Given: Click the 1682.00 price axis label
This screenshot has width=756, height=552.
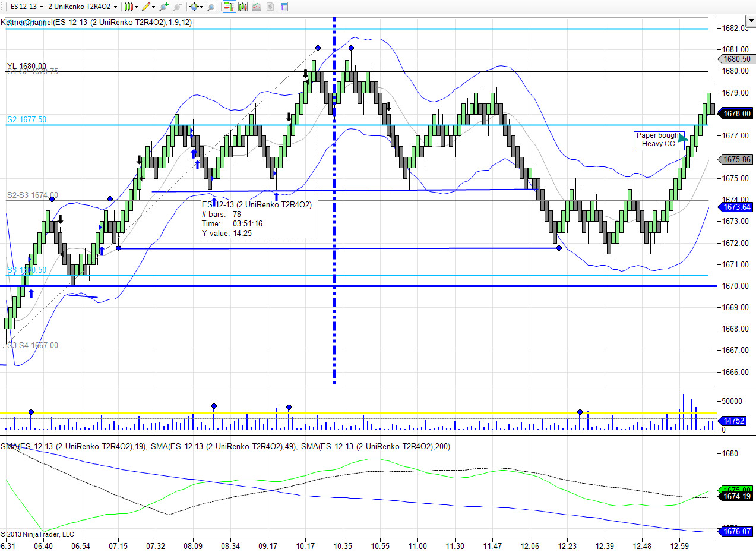Looking at the screenshot, I should (x=736, y=28).
